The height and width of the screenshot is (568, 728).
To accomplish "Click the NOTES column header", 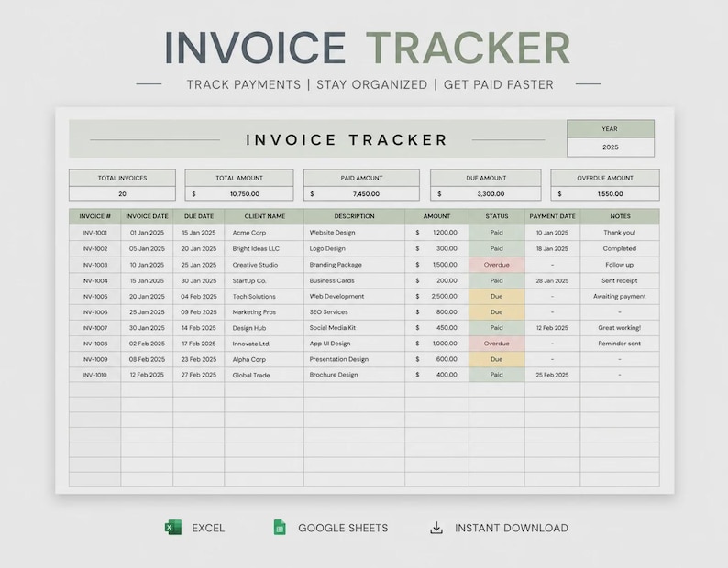I will click(x=620, y=216).
